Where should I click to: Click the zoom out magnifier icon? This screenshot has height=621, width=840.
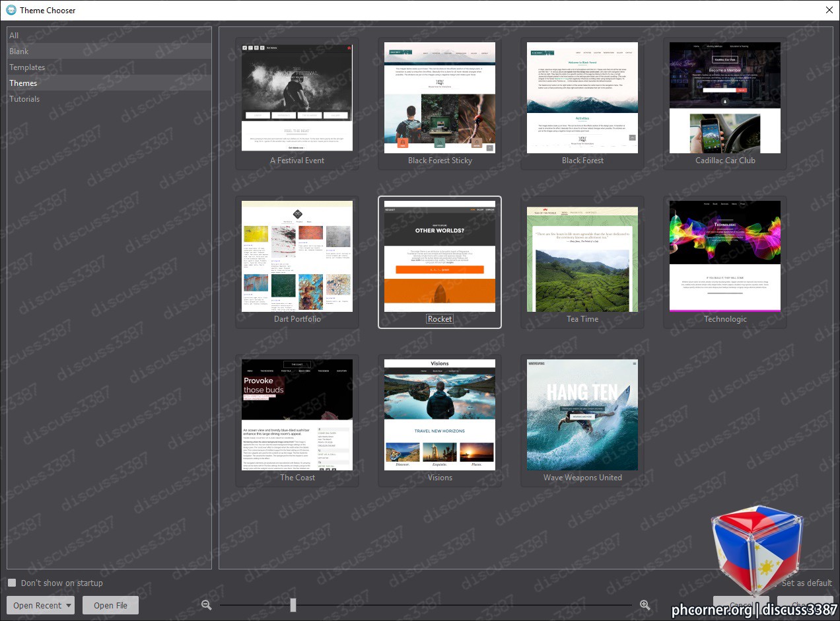point(207,605)
